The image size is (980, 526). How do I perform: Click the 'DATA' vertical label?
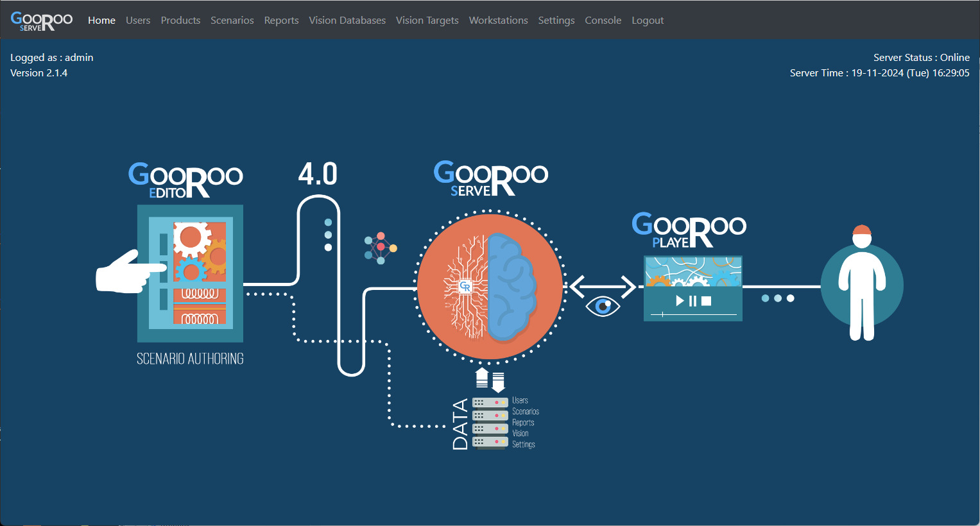point(460,424)
